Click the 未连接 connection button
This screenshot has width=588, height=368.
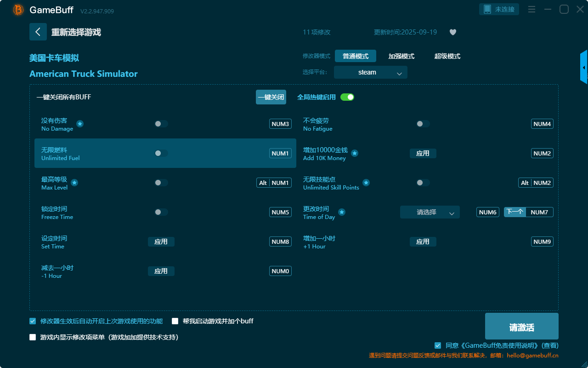[500, 9]
